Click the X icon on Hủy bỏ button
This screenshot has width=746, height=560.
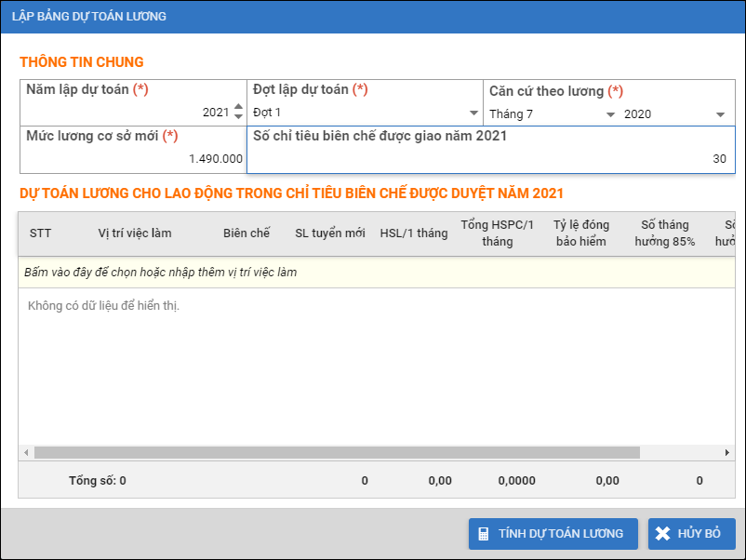[x=663, y=534]
